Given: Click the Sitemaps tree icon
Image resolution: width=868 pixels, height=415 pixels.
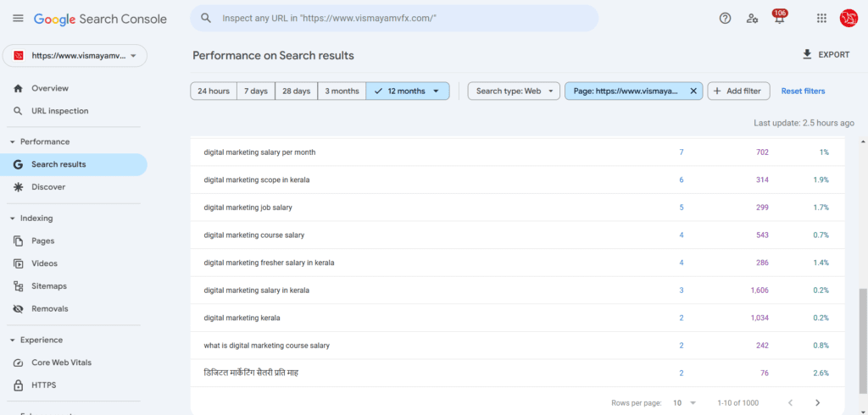Looking at the screenshot, I should [19, 286].
